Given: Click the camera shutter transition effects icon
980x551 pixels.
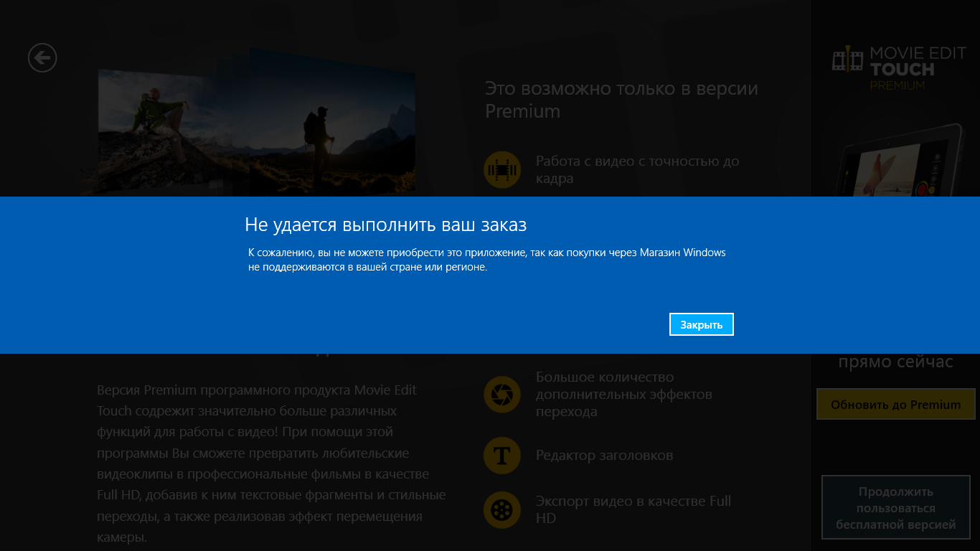Looking at the screenshot, I should coord(502,395).
